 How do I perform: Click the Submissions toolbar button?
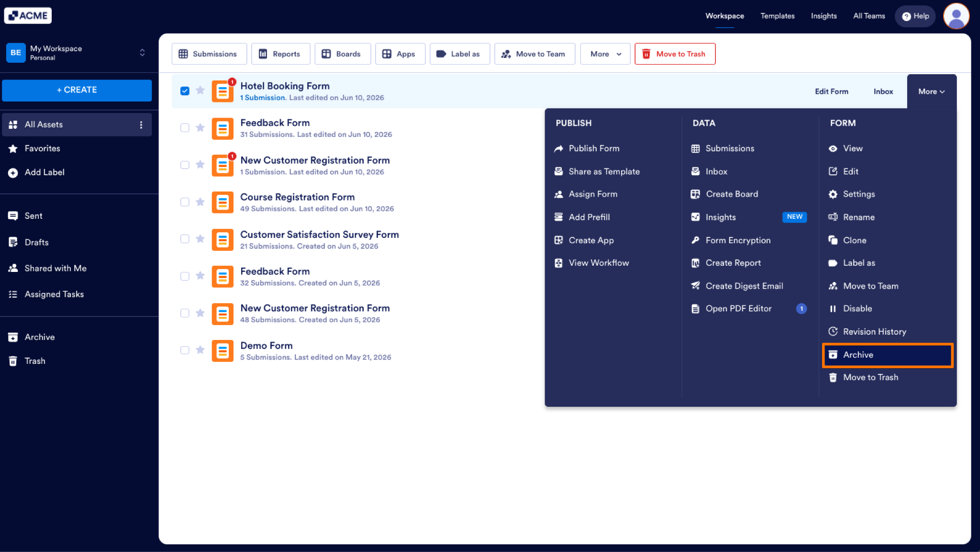tap(209, 54)
